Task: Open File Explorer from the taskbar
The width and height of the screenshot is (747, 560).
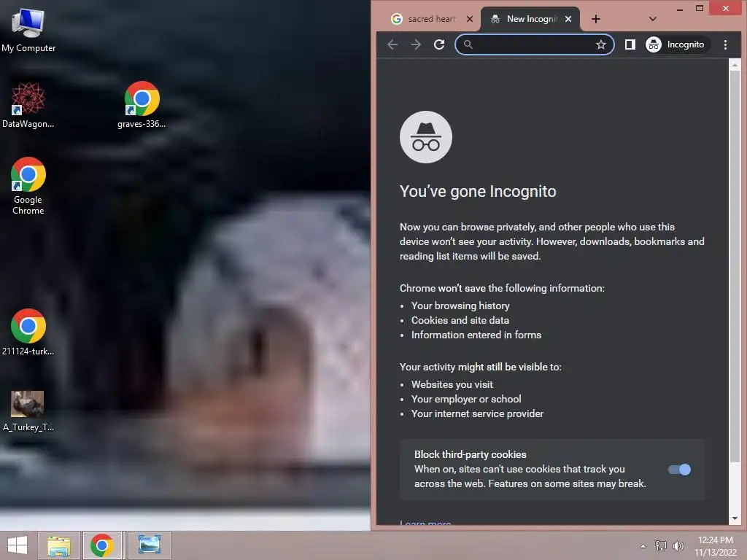Action: 59,545
